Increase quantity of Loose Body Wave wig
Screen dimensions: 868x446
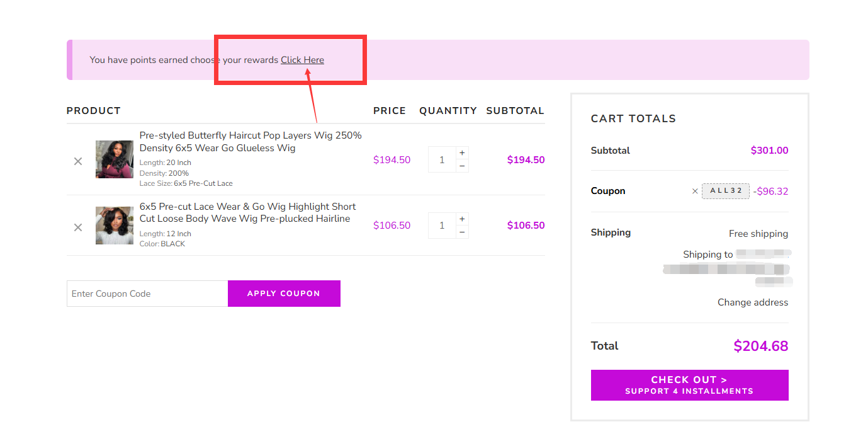coord(462,219)
